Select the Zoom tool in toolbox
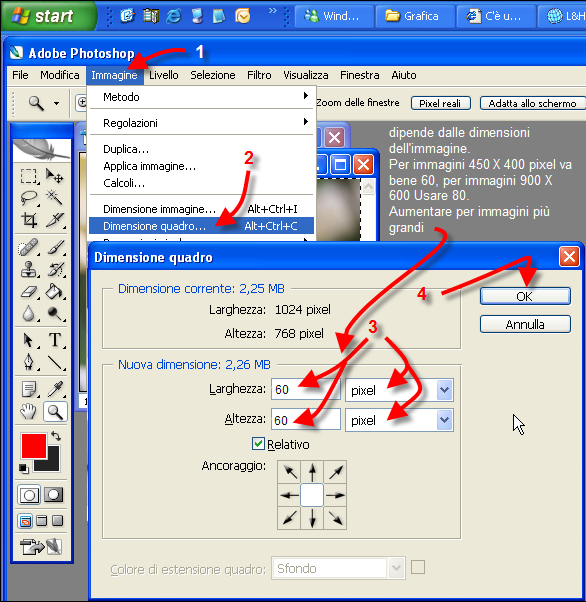Image resolution: width=586 pixels, height=602 pixels. click(55, 412)
